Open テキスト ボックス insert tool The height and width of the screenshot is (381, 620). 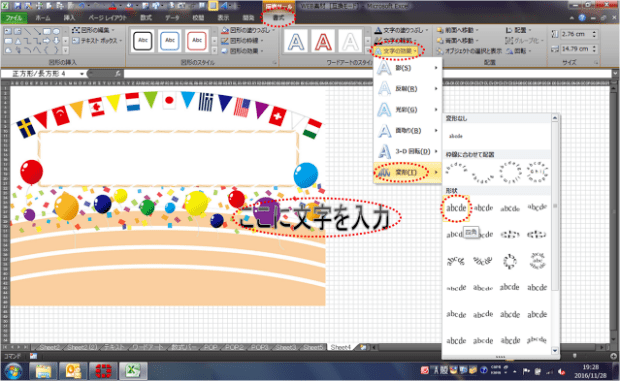pyautogui.click(x=97, y=41)
